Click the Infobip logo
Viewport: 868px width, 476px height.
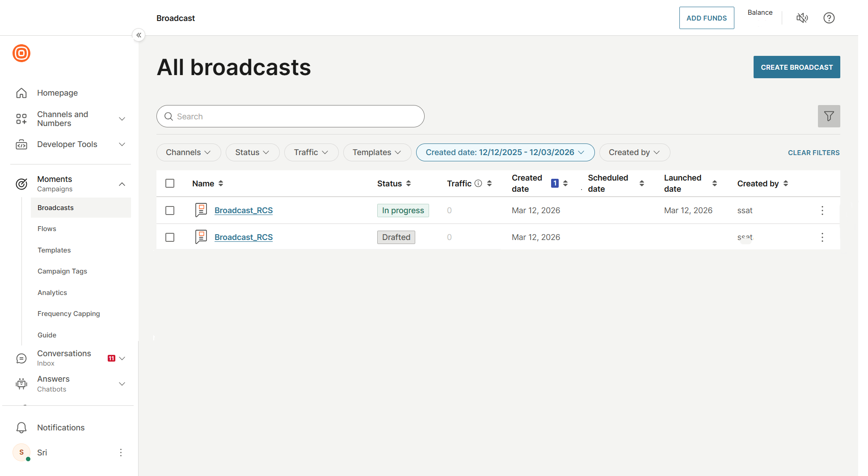[x=21, y=53]
